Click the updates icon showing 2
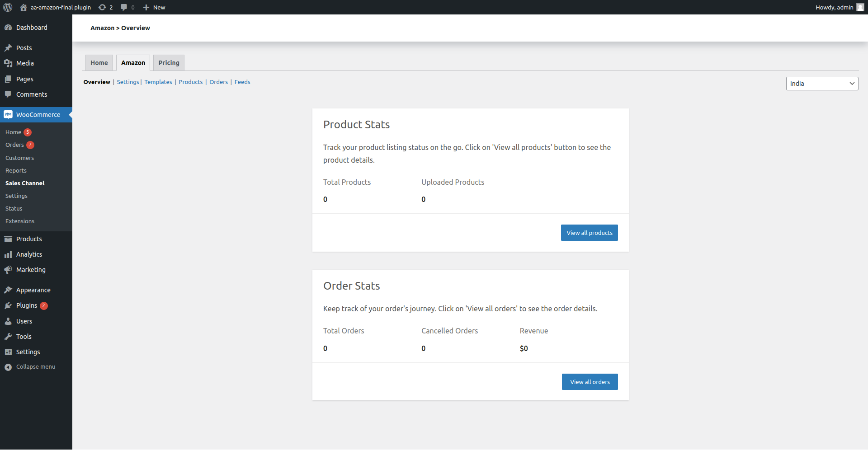 click(103, 7)
